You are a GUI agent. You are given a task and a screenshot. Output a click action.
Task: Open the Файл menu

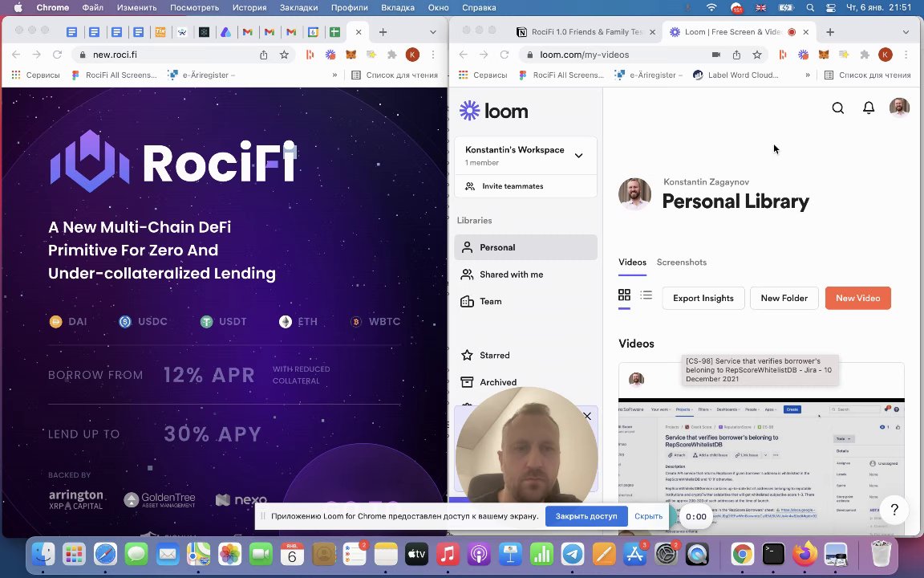(92, 8)
